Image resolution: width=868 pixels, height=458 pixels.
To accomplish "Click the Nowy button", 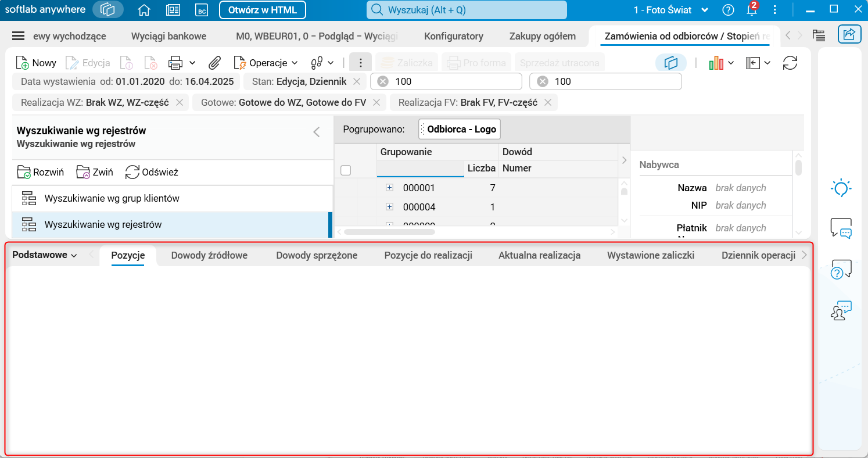I will click(36, 63).
